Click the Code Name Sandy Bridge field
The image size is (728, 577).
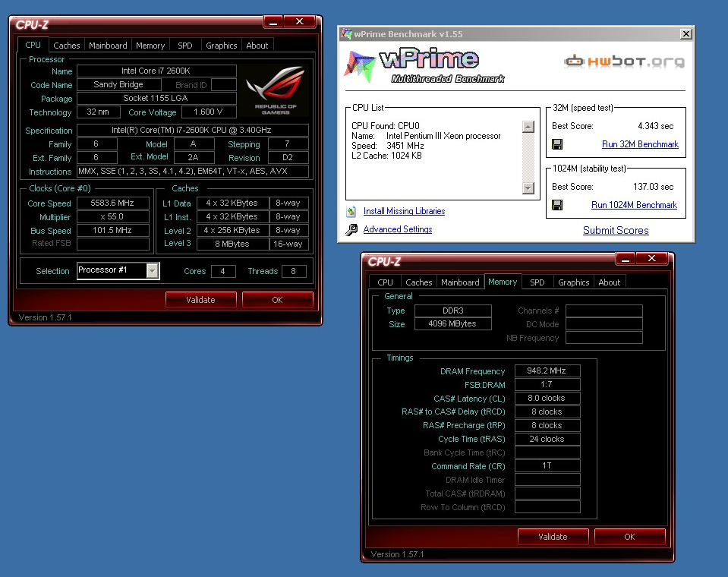119,84
